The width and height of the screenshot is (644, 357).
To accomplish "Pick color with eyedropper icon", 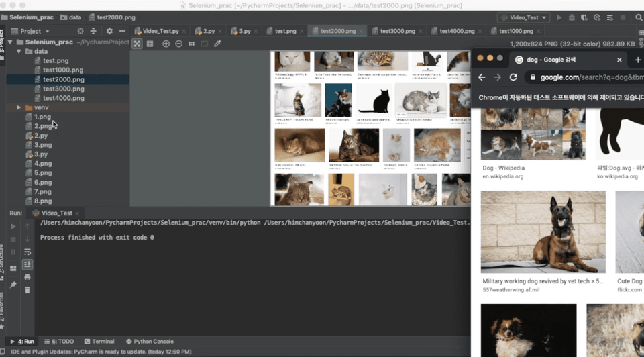I will [x=217, y=44].
